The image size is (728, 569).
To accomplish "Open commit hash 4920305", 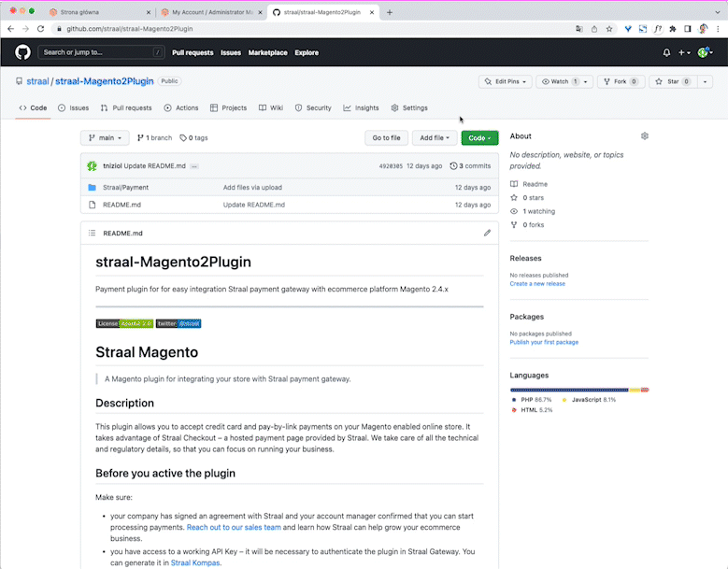I will (x=391, y=166).
